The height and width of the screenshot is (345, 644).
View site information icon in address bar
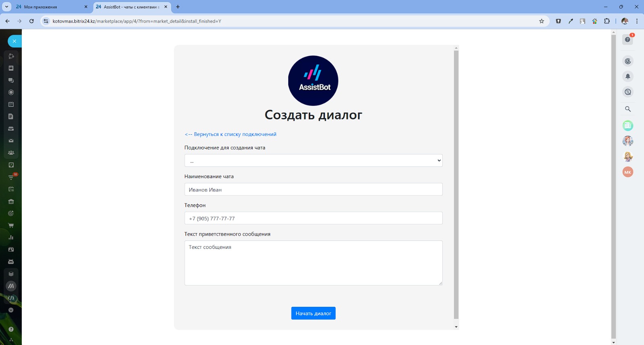46,21
